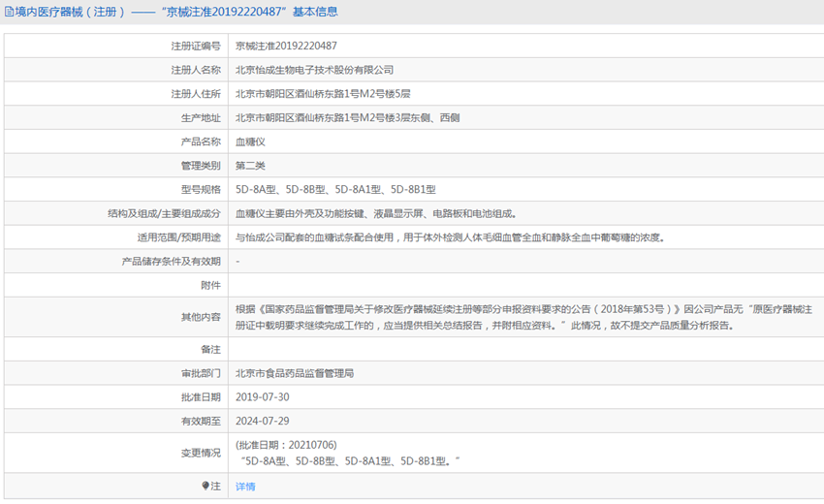Click the 批准日期 label
This screenshot has height=504, width=824.
pos(201,396)
